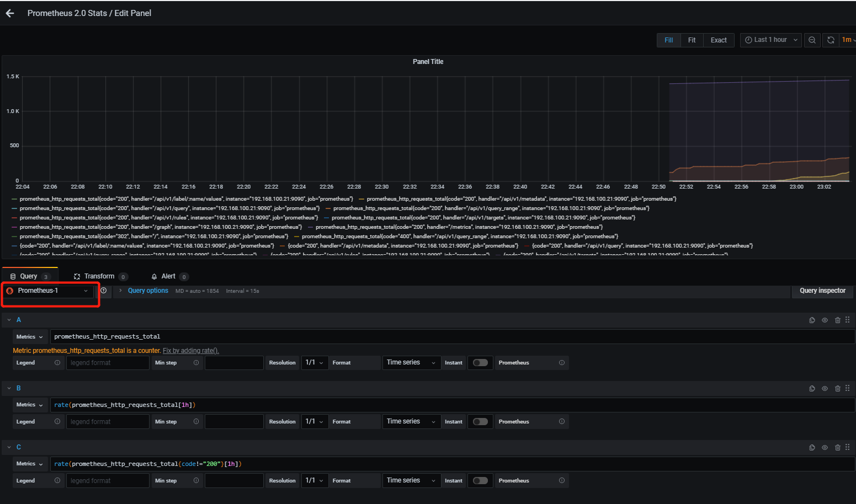Image resolution: width=856 pixels, height=504 pixels.
Task: Click the Legend info icon in query A
Action: point(57,363)
